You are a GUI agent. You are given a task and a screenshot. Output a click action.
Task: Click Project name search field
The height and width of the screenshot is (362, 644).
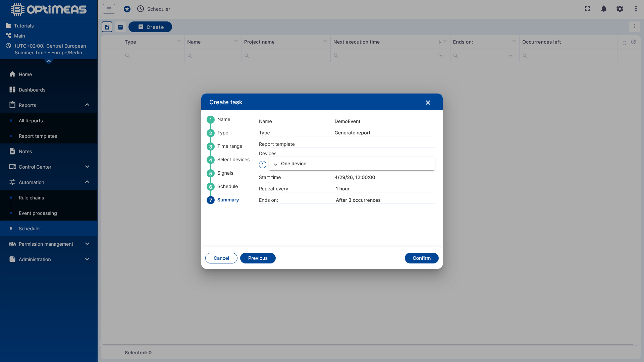point(286,56)
